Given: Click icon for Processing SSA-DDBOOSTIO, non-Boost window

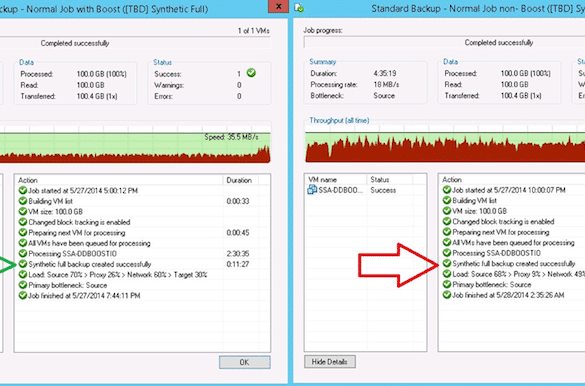Looking at the screenshot, I should point(447,252).
